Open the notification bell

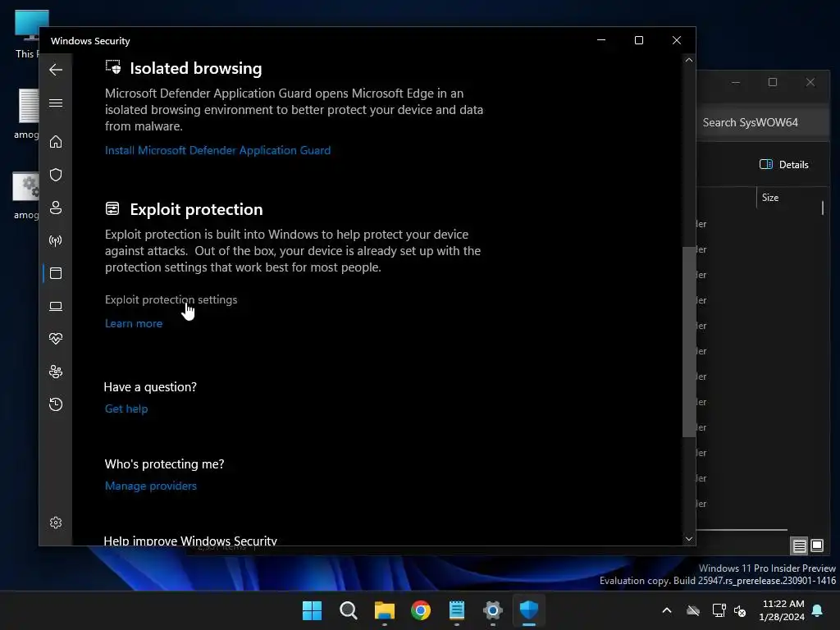coord(818,610)
